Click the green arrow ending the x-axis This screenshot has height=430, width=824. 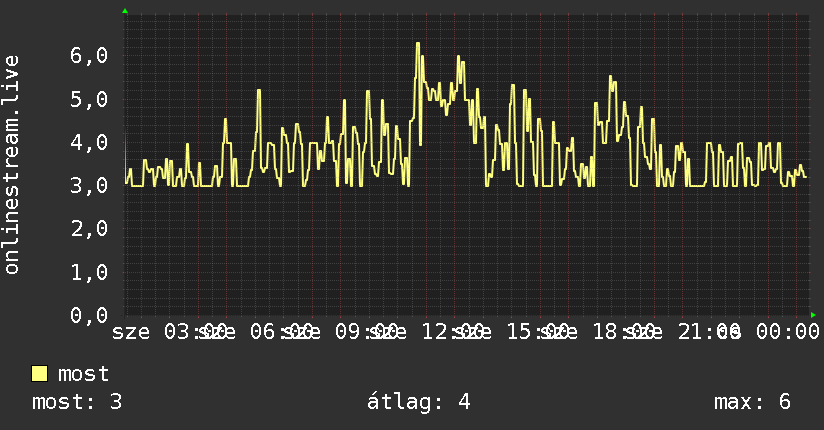click(813, 315)
